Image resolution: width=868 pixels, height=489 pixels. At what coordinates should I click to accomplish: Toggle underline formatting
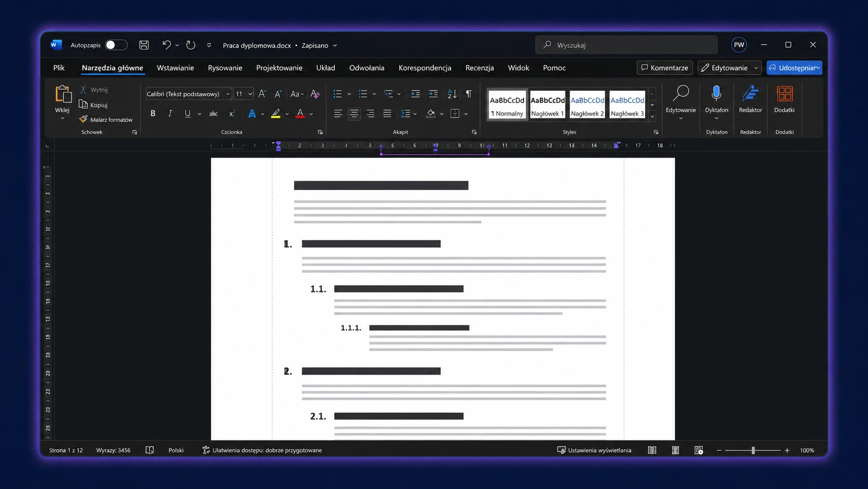[187, 113]
